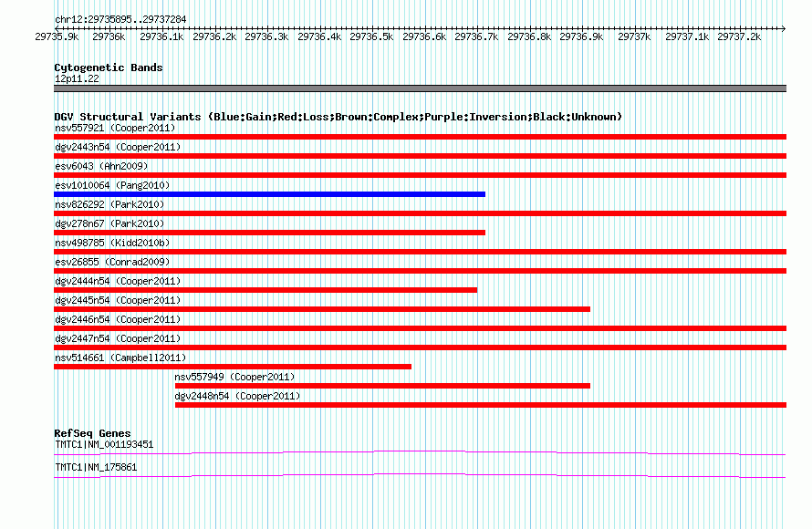Open the dgv2443n54 (Cooper2011) variant label
The width and height of the screenshot is (812, 529).
pyautogui.click(x=118, y=147)
